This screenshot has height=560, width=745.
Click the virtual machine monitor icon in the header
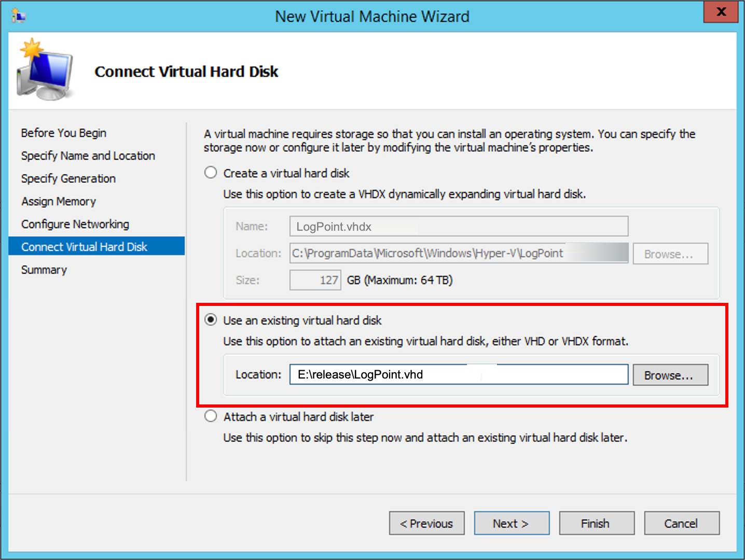pyautogui.click(x=45, y=70)
